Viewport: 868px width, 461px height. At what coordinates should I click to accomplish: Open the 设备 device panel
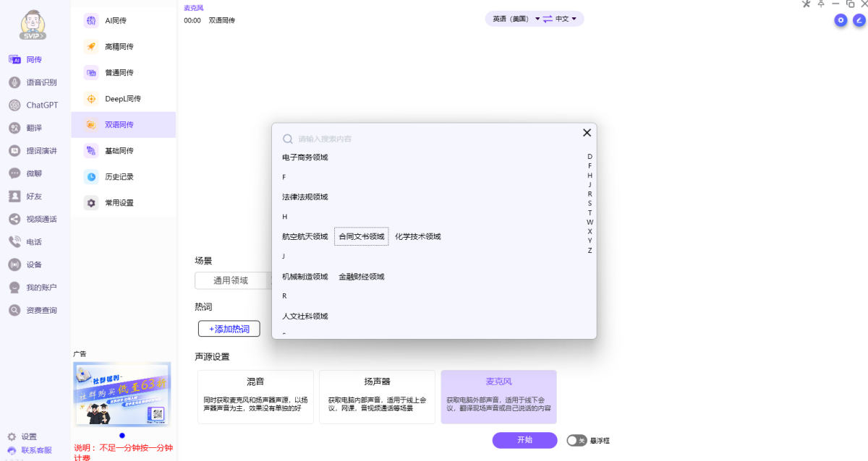click(34, 264)
